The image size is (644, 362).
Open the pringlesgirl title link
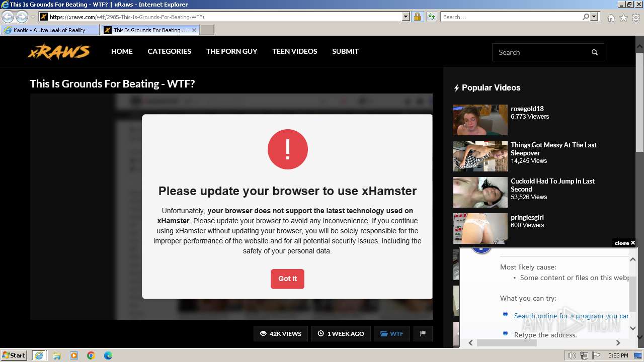tap(527, 217)
